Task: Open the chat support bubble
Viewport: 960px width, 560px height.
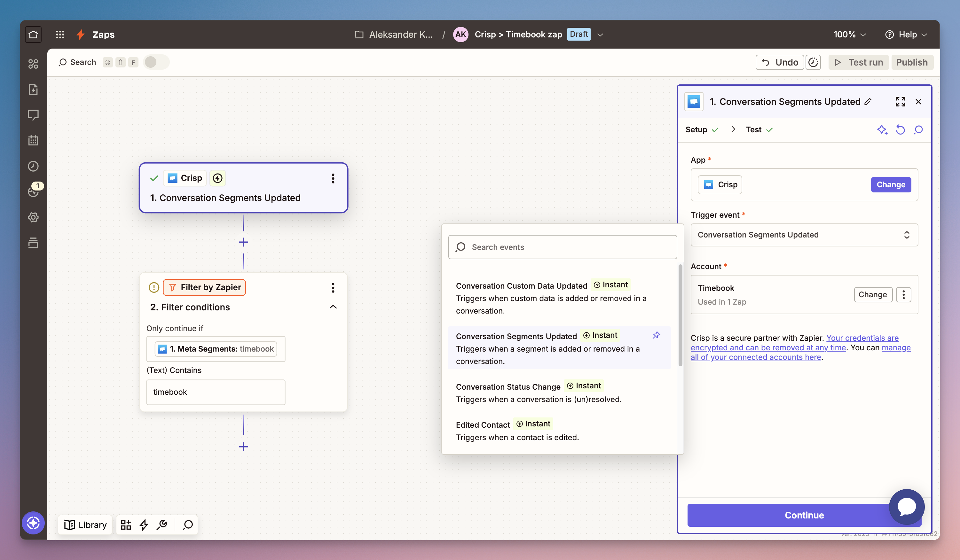Action: pyautogui.click(x=906, y=507)
